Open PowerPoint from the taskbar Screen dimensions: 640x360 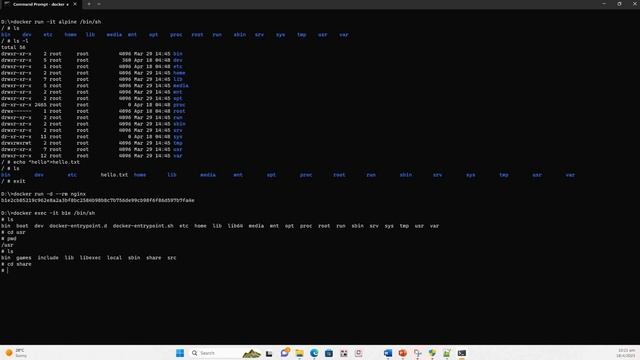402,353
